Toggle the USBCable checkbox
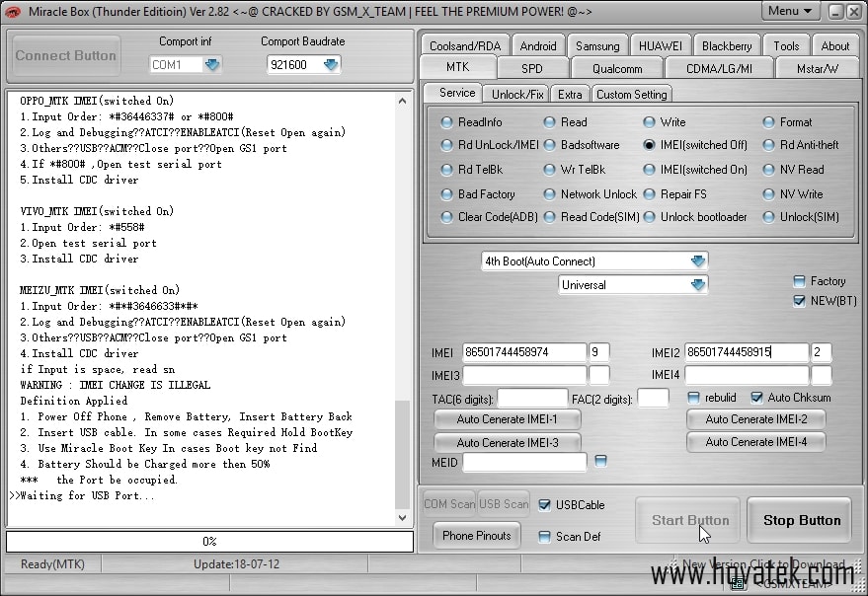The width and height of the screenshot is (868, 596). [x=544, y=504]
